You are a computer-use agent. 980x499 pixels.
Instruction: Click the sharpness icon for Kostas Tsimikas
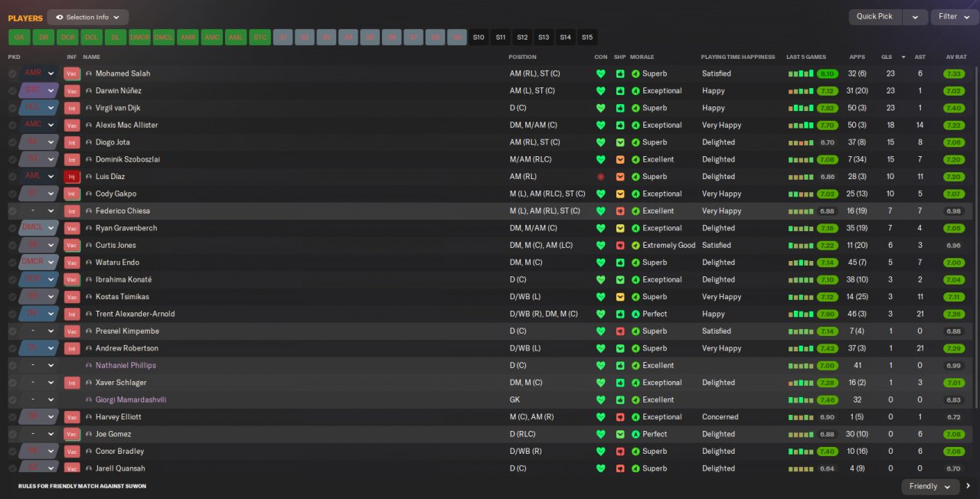pyautogui.click(x=620, y=297)
